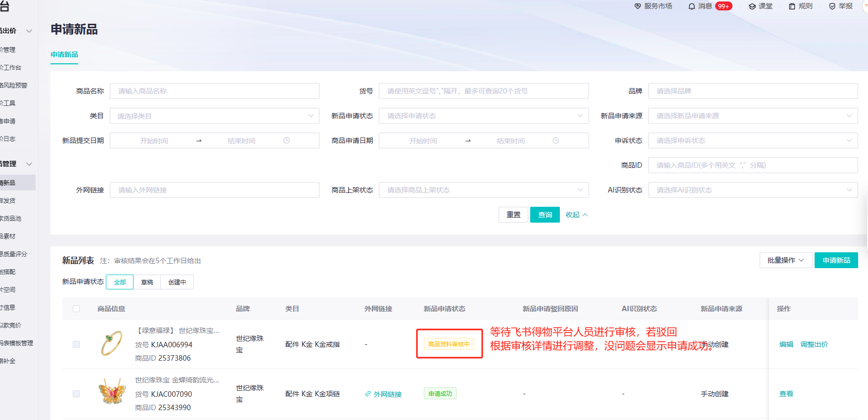Image resolution: width=868 pixels, height=420 pixels.
Task: Click the 规则 rules icon
Action: 792,6
